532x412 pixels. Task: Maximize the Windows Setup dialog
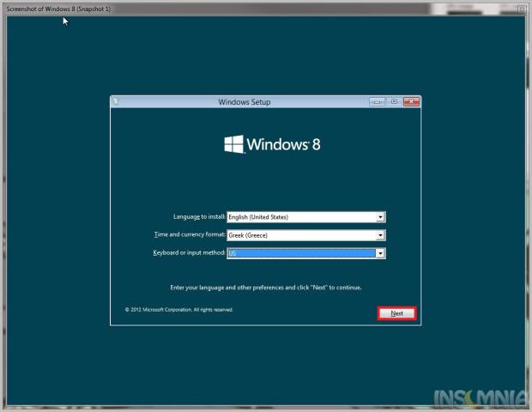(394, 101)
